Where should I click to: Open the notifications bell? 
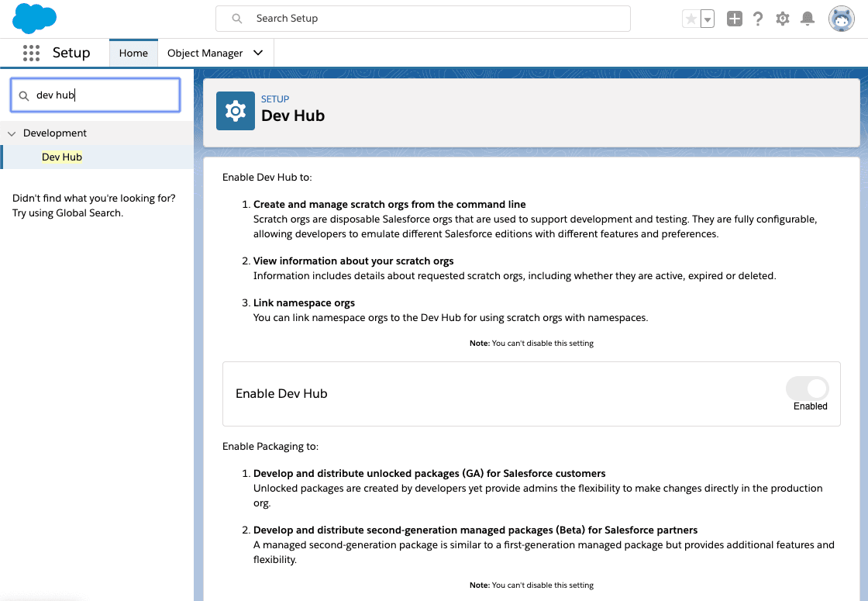point(808,19)
